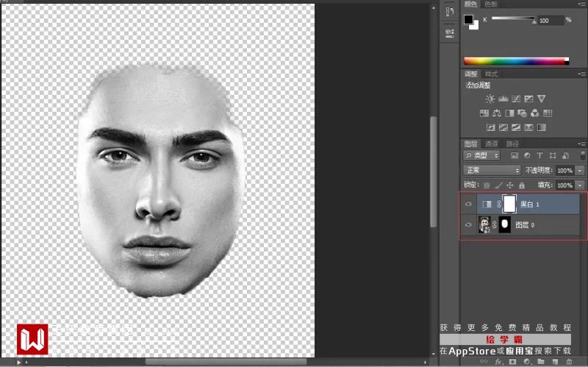This screenshot has height=367, width=588.
Task: Open the fill 填充 slider arrow
Action: (580, 185)
